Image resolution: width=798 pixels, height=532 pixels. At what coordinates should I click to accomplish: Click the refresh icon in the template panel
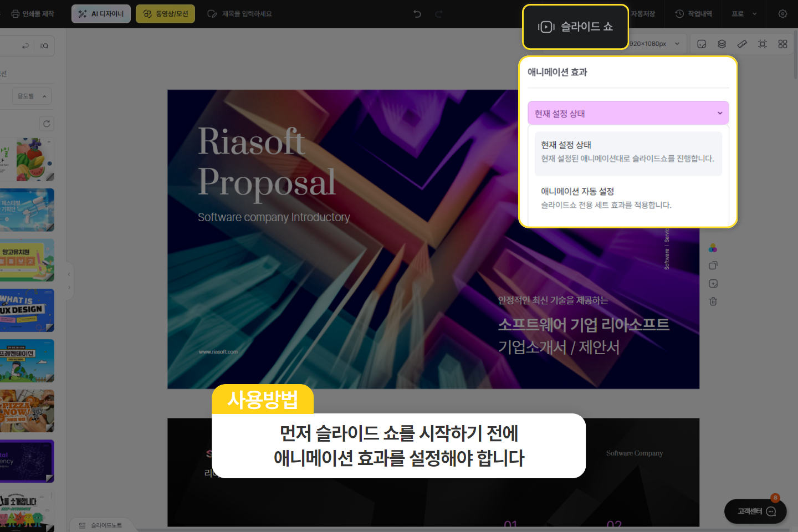coord(47,124)
